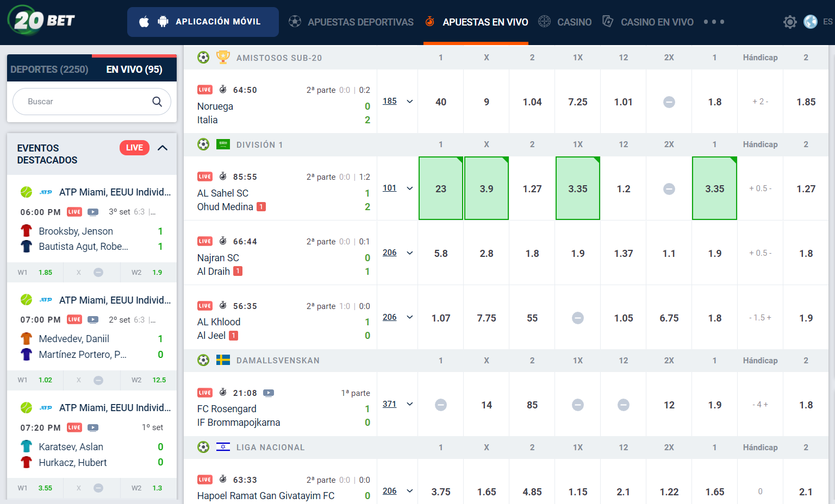Viewport: 835px width, 504px height.
Task: Open the Amistosos Sub-20 league
Action: click(x=279, y=58)
